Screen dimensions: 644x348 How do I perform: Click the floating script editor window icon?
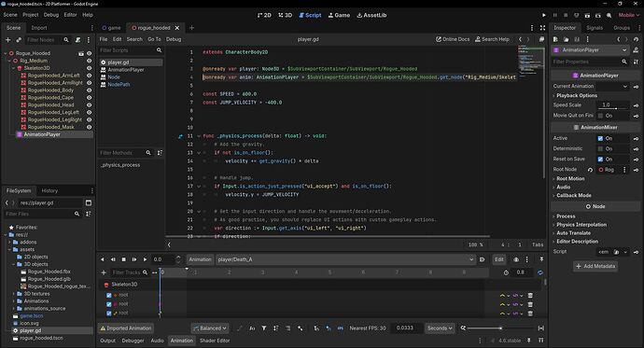click(541, 39)
